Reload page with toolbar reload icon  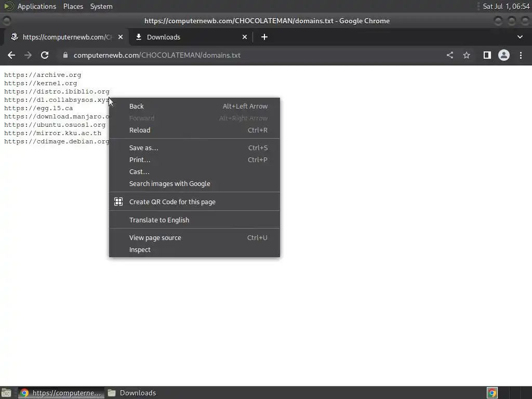[45, 55]
